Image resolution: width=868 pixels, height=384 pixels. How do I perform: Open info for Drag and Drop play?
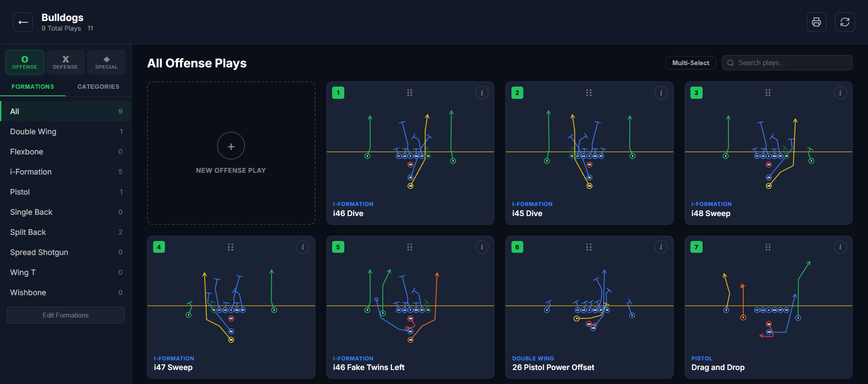coord(840,247)
